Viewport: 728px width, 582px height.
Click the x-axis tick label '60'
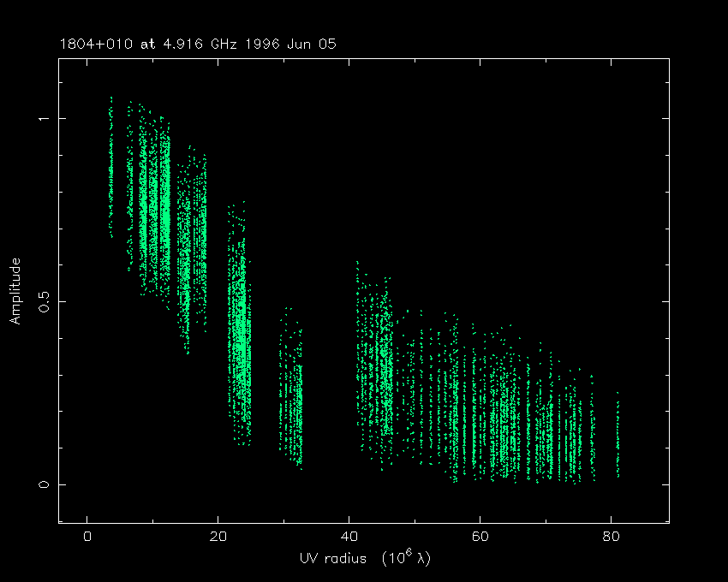[480, 537]
